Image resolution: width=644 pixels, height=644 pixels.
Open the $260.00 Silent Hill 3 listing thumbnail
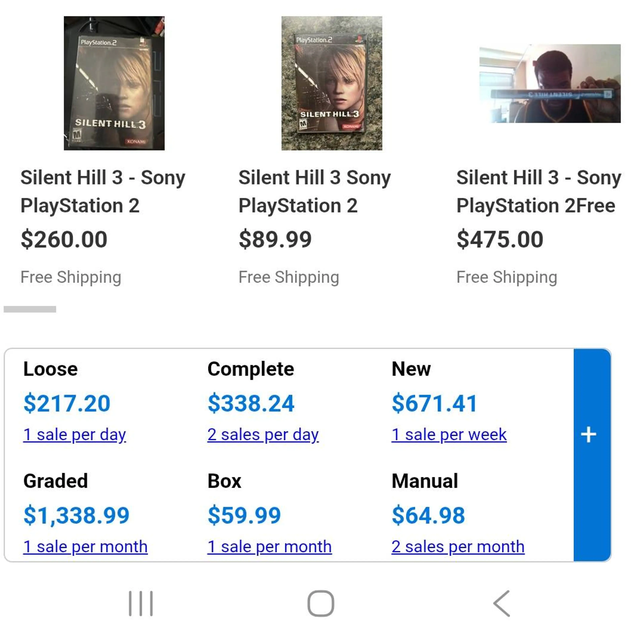[x=114, y=83]
